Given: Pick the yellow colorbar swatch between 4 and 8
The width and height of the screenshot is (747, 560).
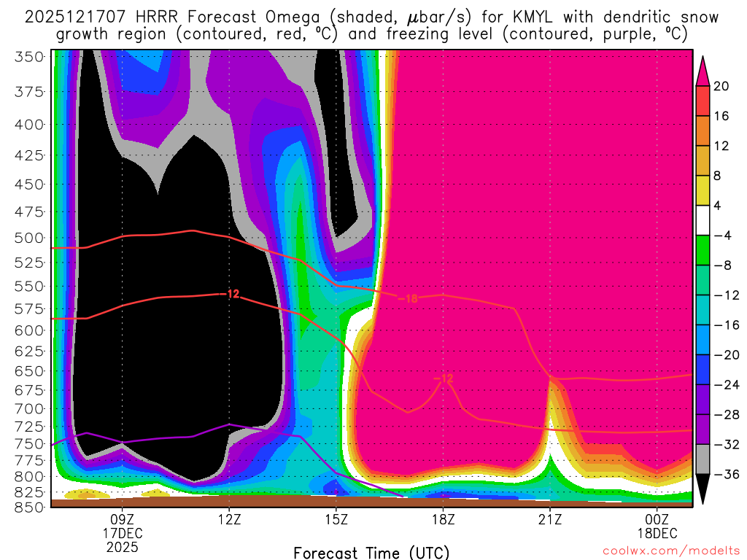Looking at the screenshot, I should [x=703, y=190].
